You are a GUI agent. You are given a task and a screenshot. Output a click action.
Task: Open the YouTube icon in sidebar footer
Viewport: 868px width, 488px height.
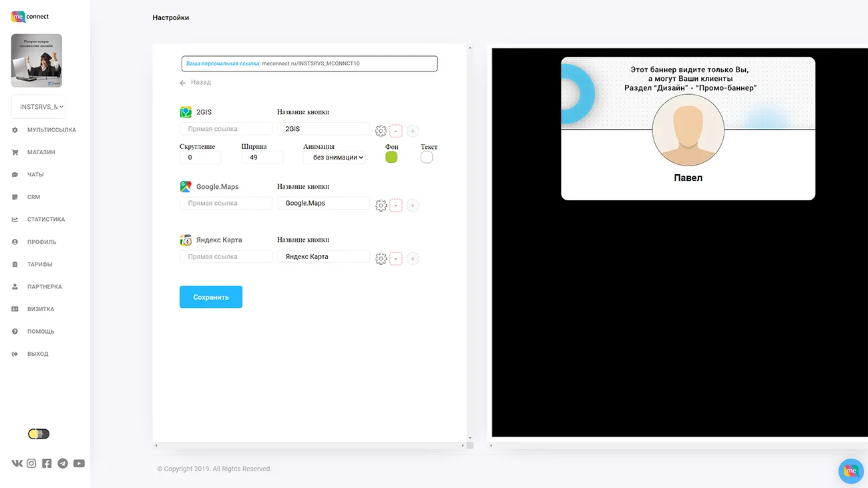pyautogui.click(x=79, y=463)
